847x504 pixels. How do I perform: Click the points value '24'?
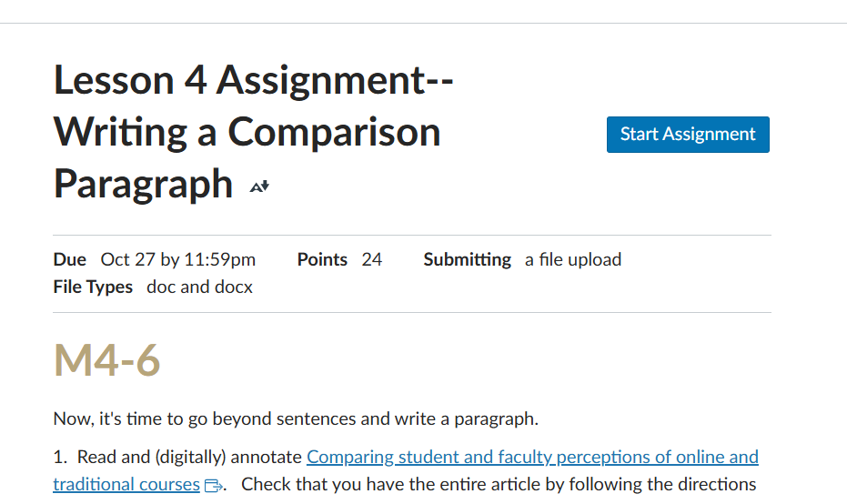pos(372,259)
